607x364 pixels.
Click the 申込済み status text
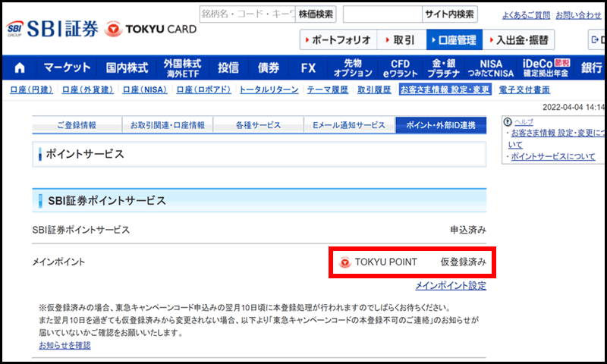tap(467, 230)
